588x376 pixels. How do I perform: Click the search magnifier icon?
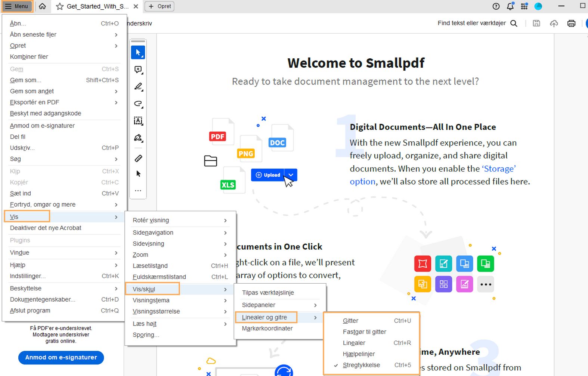[514, 23]
